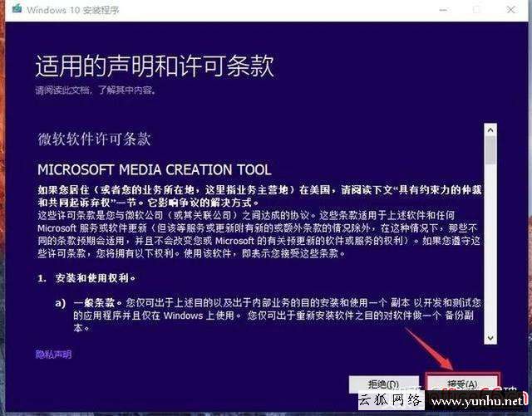Accept the license terms with 接受(A)
This screenshot has width=532, height=416.
462,384
